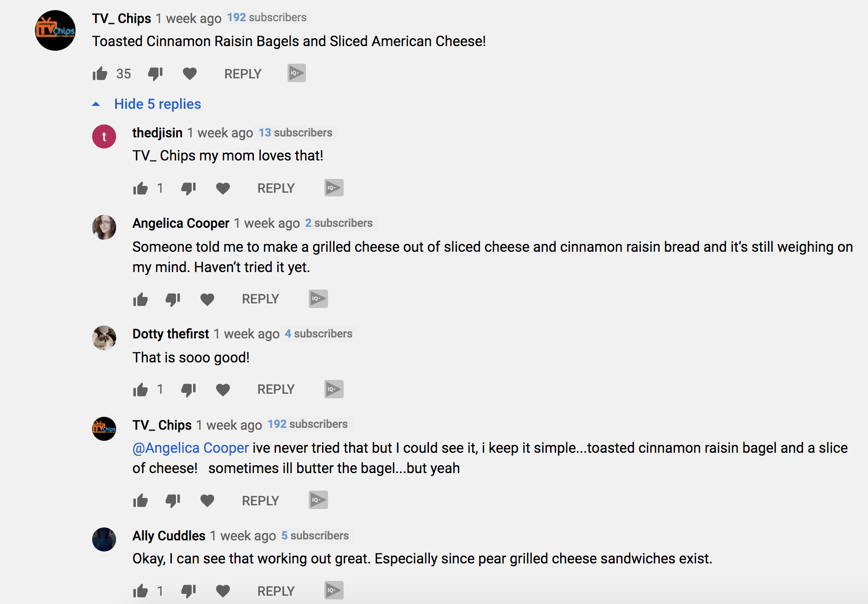
Task: Reply to Dotty thefirst's comment
Action: click(276, 390)
